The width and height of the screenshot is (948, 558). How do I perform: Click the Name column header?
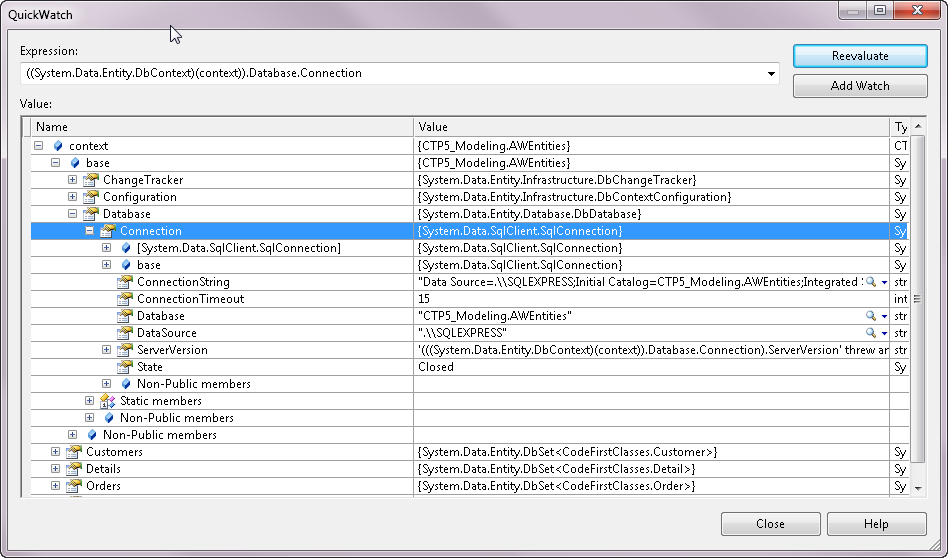coord(220,127)
